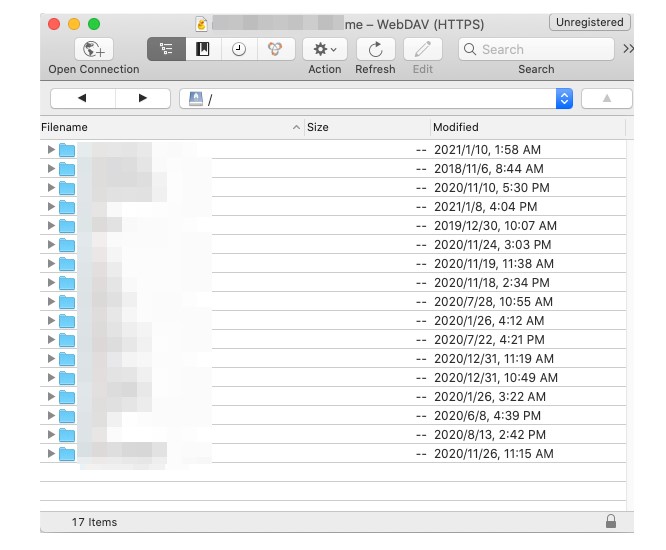Image resolution: width=666 pixels, height=550 pixels.
Task: Click the lock icon in status bar
Action: (x=611, y=521)
